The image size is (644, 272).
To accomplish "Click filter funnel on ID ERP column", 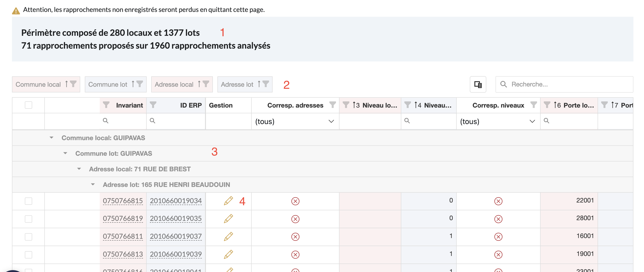I will pyautogui.click(x=153, y=105).
